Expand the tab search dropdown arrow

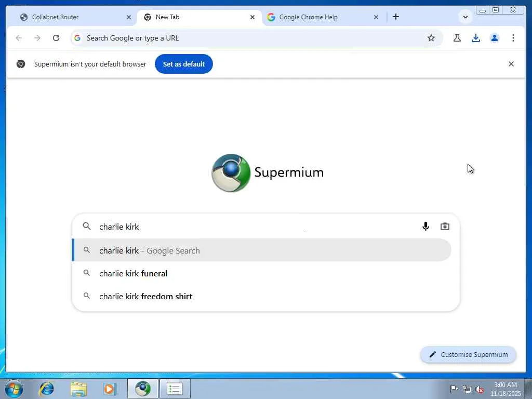(x=465, y=17)
